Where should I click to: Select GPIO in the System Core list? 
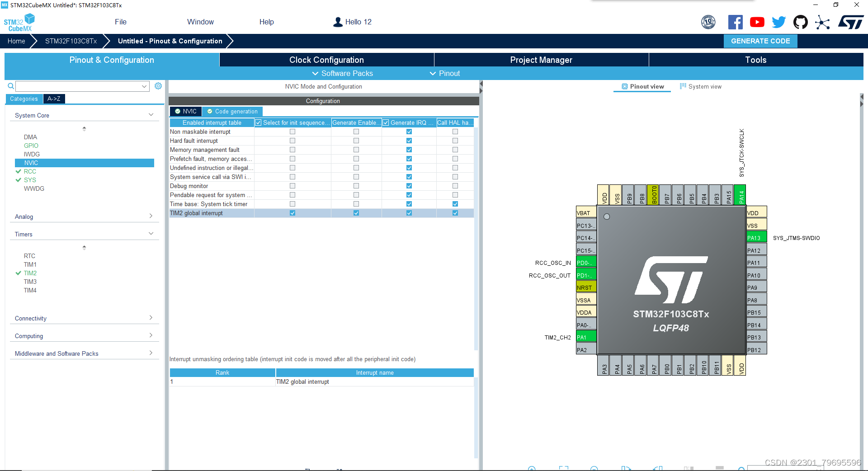coord(31,146)
